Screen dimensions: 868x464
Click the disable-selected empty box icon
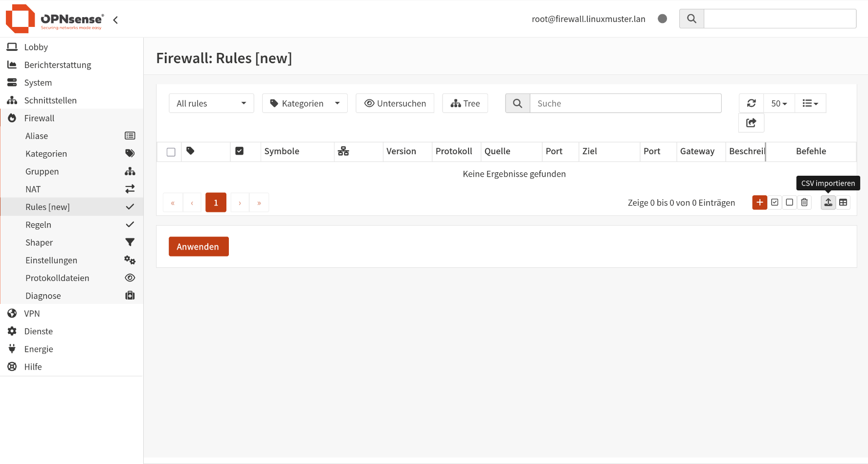(789, 203)
